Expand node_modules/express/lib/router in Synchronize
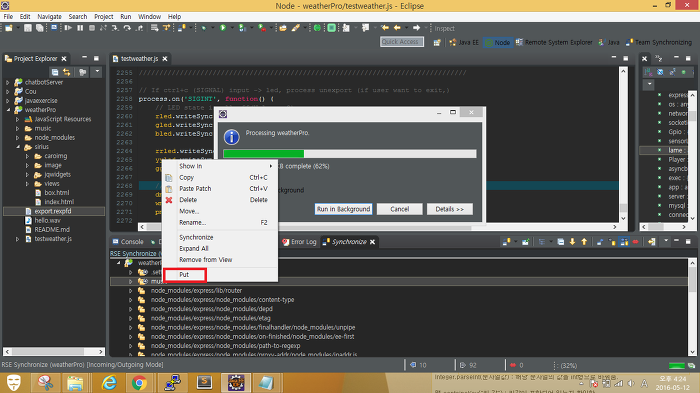This screenshot has height=393, width=700. tap(130, 291)
